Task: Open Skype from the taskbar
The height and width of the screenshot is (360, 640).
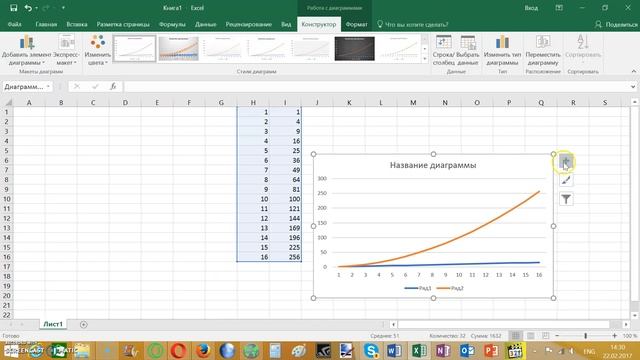Action: [371, 351]
